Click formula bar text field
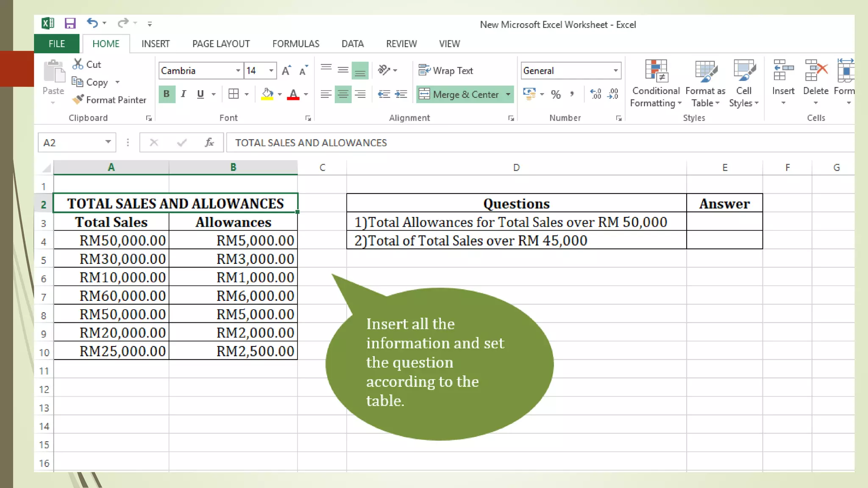868x488 pixels. click(x=540, y=143)
